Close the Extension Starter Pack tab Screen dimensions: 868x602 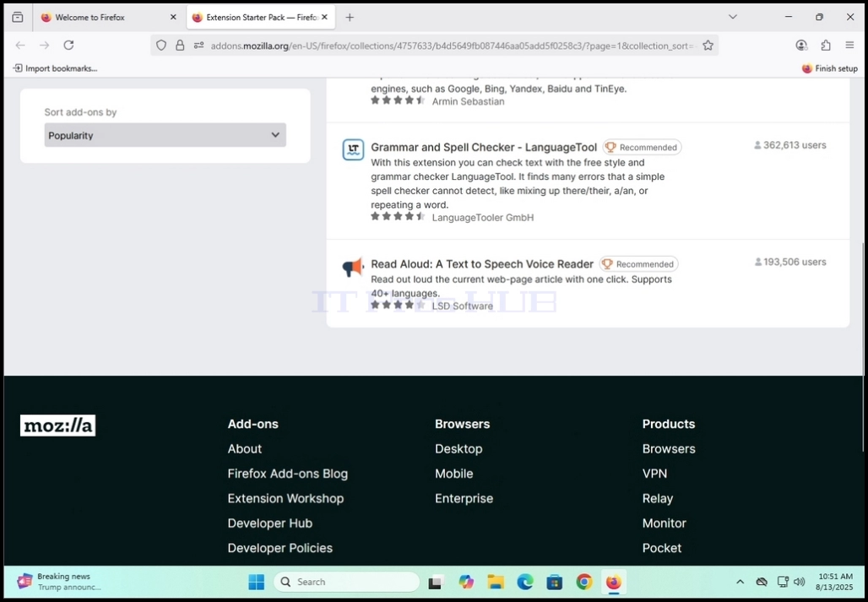(x=324, y=17)
